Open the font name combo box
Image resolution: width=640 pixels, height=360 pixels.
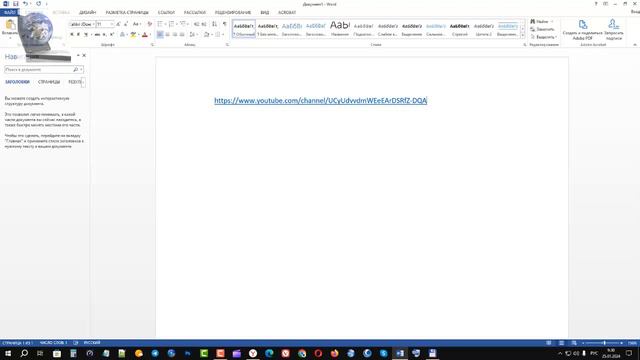click(82, 24)
